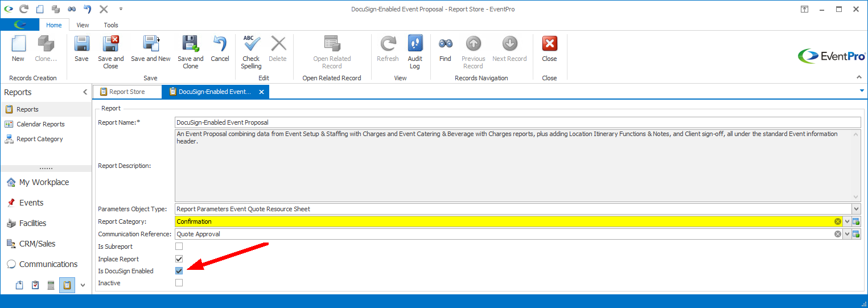
Task: Click the highlighted Reports icon in navigation strip
Action: (x=67, y=285)
